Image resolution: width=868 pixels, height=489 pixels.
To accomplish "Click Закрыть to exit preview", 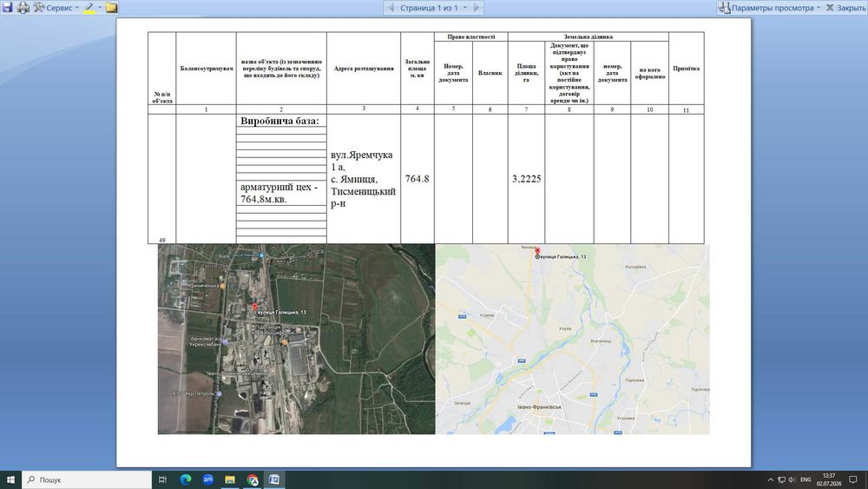I will 845,8.
